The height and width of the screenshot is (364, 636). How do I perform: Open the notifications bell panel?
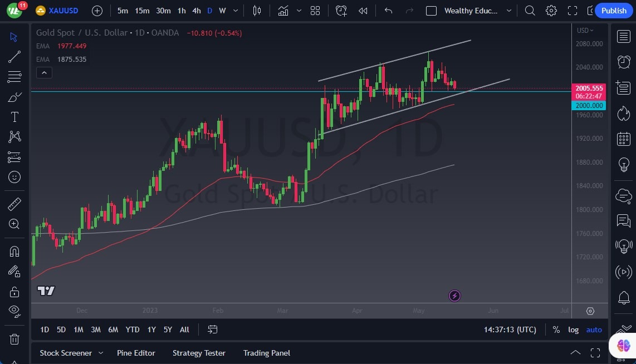coord(623,298)
